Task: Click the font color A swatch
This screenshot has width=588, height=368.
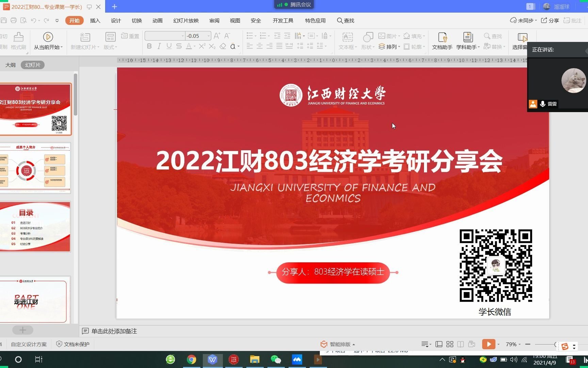Action: (x=189, y=46)
